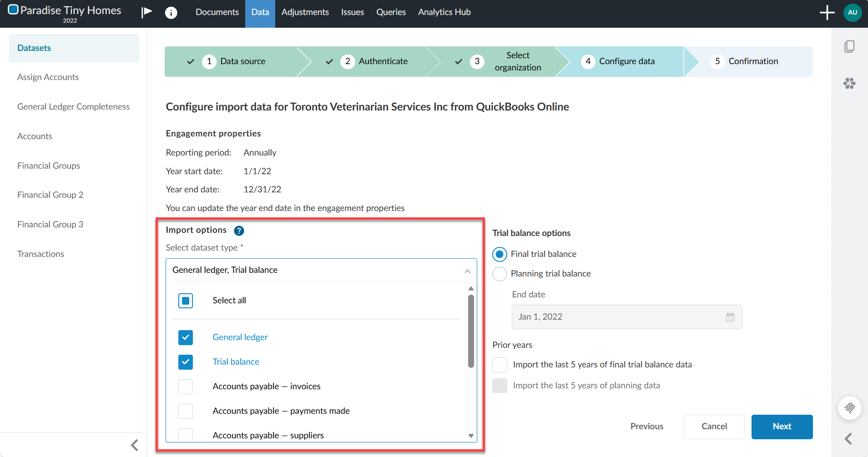Viewport: 868px width, 457px height.
Task: Collapse the dataset type dropdown chevron
Action: tap(467, 271)
